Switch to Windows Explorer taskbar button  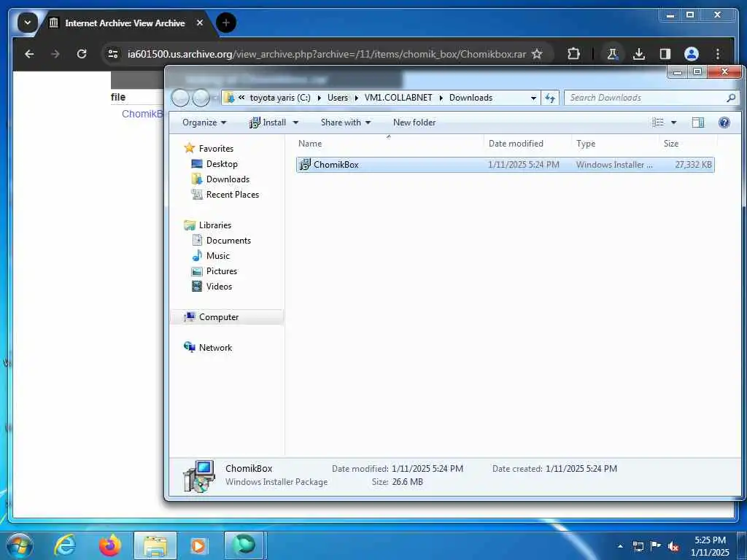click(x=155, y=545)
